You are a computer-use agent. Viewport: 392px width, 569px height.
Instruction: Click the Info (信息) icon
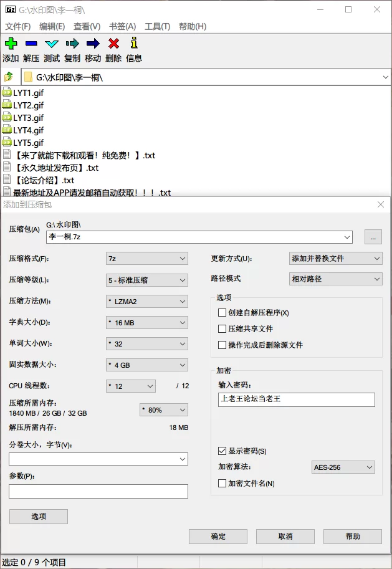[x=134, y=42]
